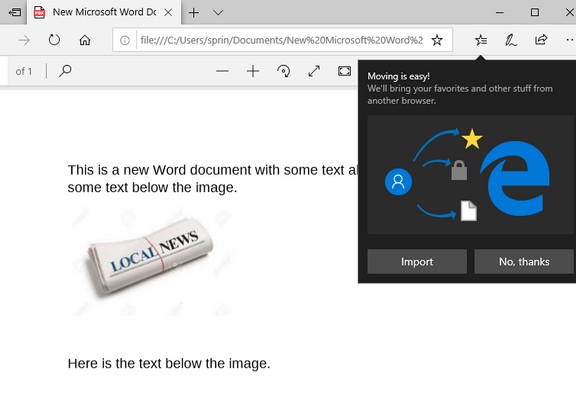This screenshot has width=576, height=394.
Task: Add this page to favorites star
Action: coord(437,40)
